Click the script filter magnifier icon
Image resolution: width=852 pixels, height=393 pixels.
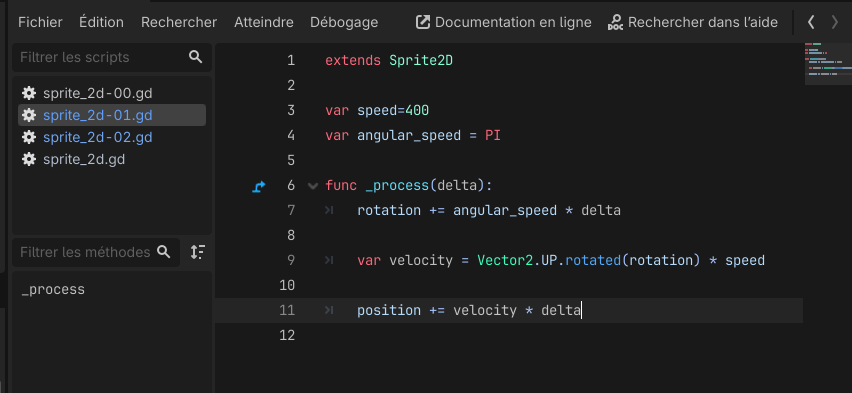coord(196,57)
